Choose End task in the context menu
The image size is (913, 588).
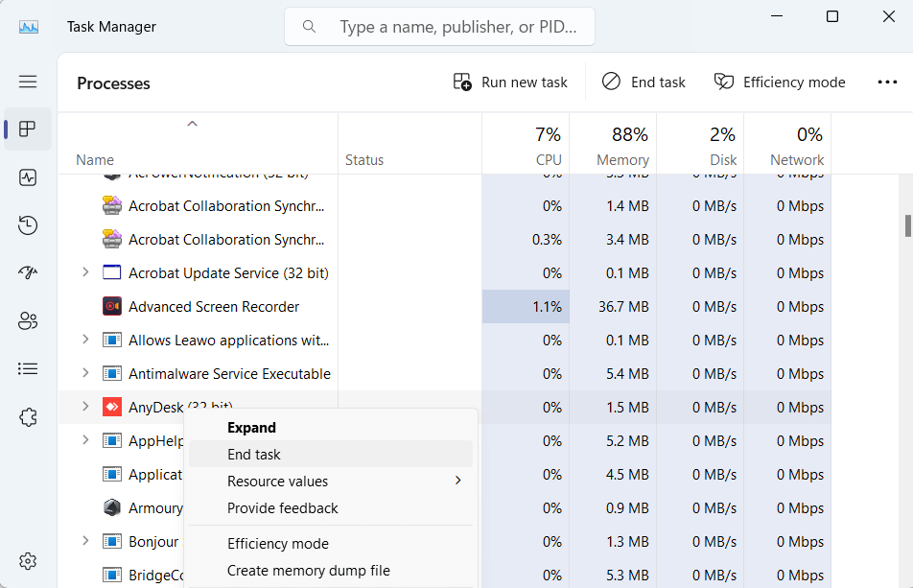[331, 454]
